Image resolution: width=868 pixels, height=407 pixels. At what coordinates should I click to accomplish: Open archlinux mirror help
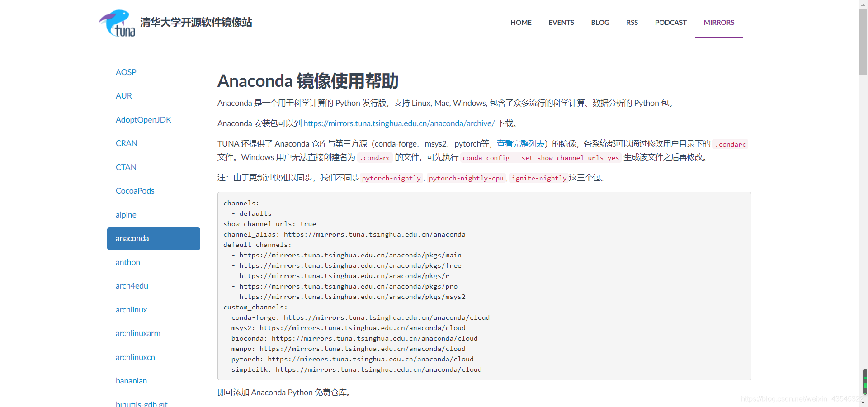point(132,310)
